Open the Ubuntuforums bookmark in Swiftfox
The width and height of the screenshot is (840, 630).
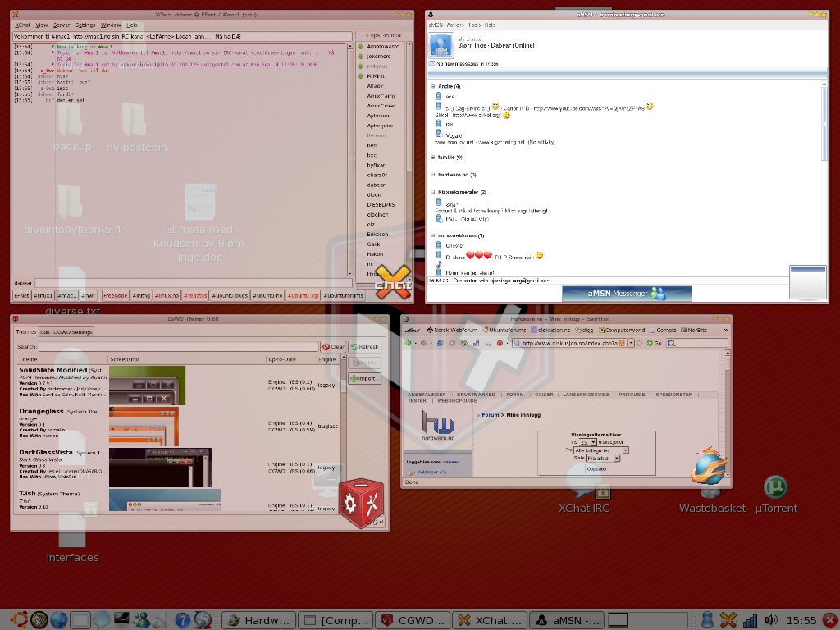click(x=506, y=330)
